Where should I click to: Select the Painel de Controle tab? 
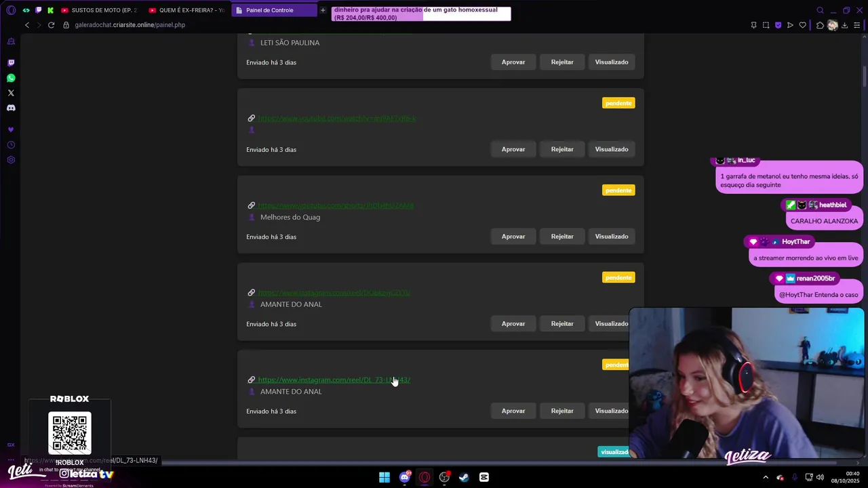[274, 10]
